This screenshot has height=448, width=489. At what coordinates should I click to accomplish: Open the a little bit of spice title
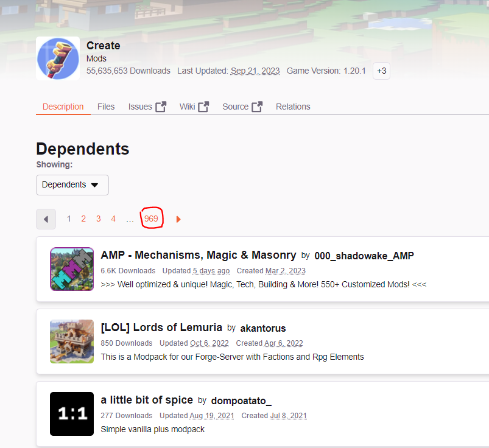click(x=147, y=400)
